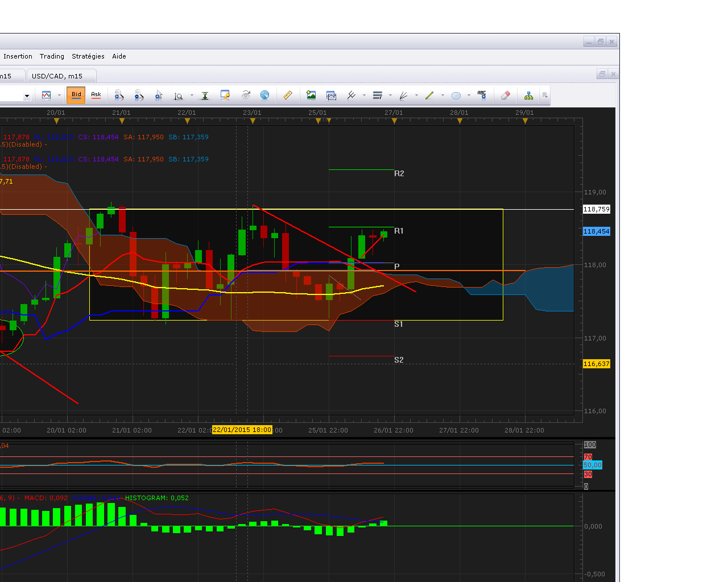Click the RSI 50,00 level label
This screenshot has width=728, height=582.
pos(593,465)
